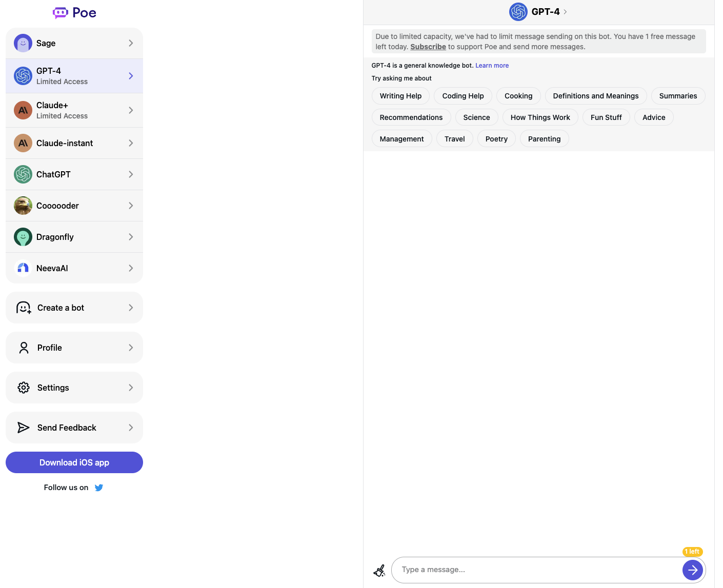Viewport: 723px width, 588px height.
Task: Select Definitions and Meanings chip
Action: click(x=596, y=96)
